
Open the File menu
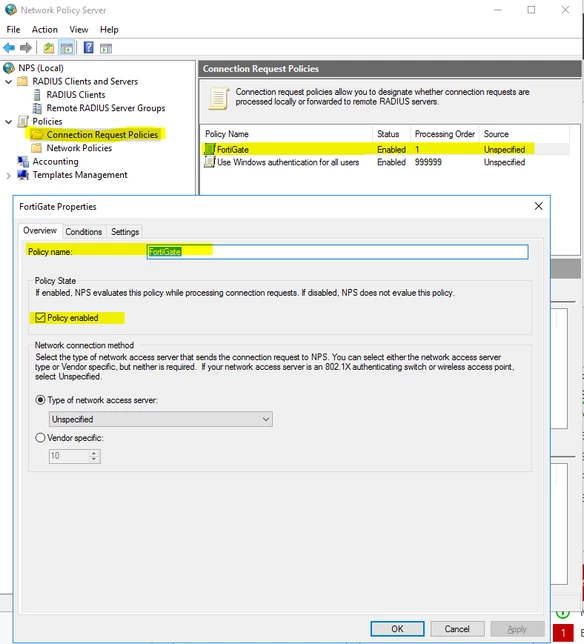pyautogui.click(x=13, y=30)
